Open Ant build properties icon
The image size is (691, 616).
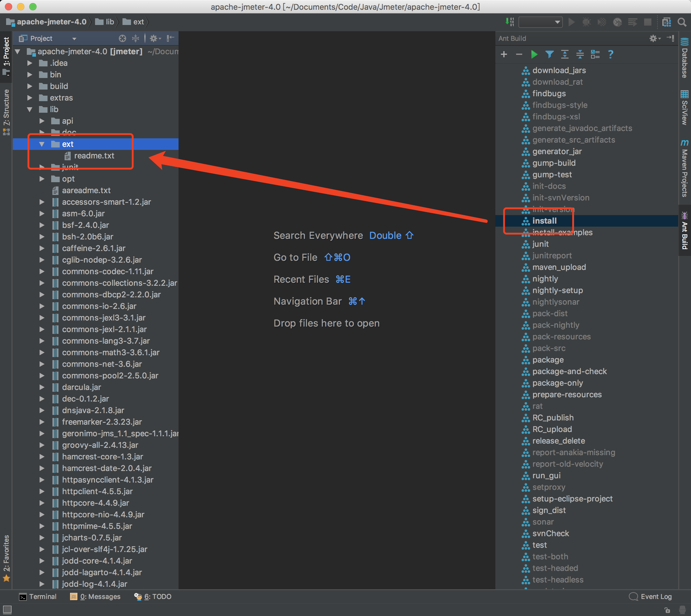pyautogui.click(x=595, y=54)
